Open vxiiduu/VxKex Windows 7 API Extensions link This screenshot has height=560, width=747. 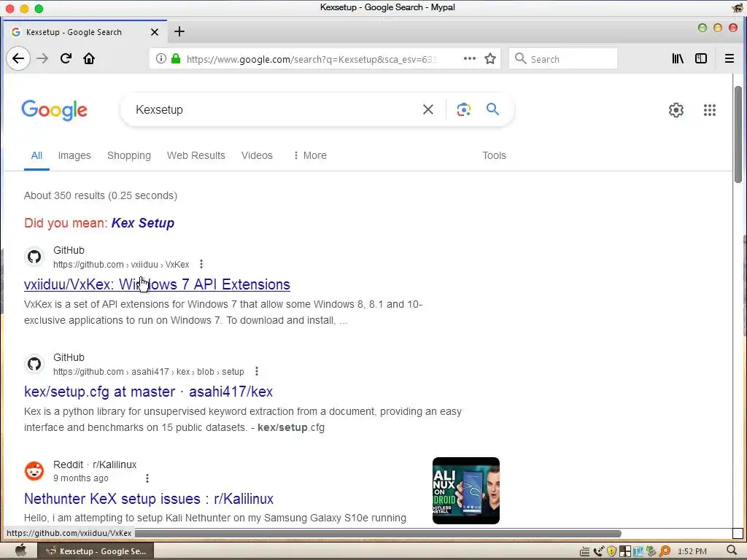pos(158,284)
